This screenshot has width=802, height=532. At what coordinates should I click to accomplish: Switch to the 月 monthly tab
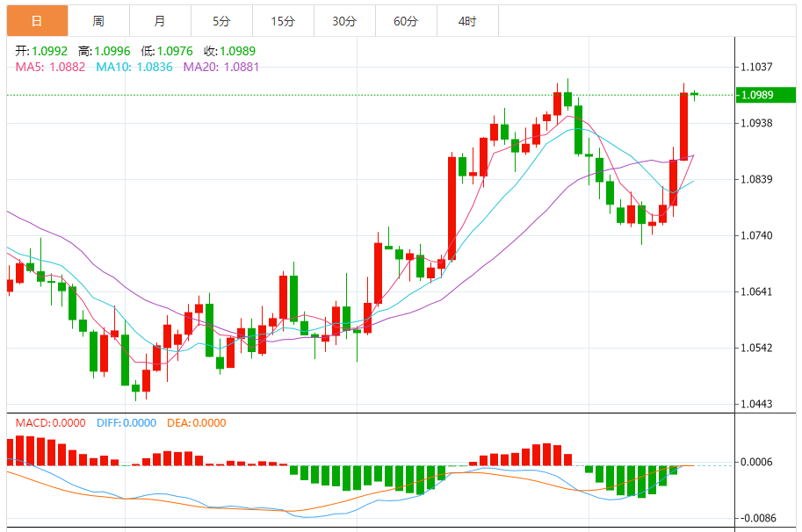tap(160, 21)
